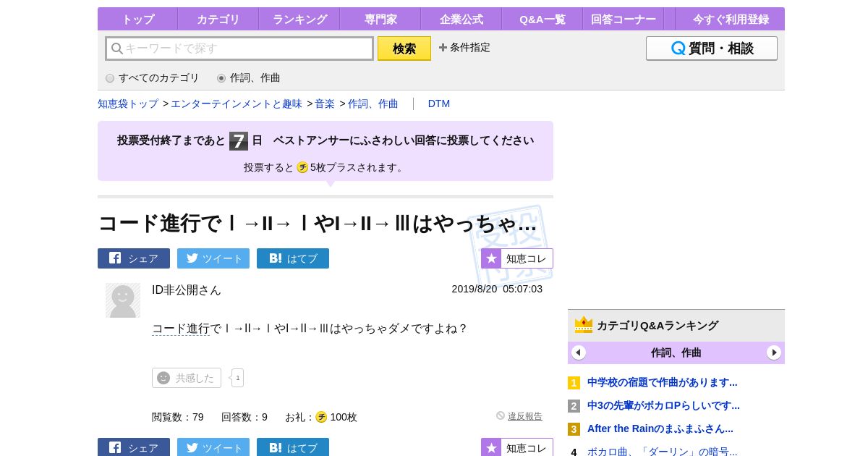868x456 pixels.
Task: Click the lower はてブ bookmark button
Action: tap(293, 447)
